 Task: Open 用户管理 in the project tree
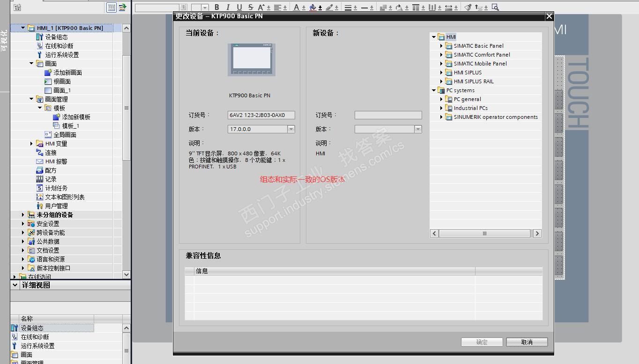tap(56, 206)
